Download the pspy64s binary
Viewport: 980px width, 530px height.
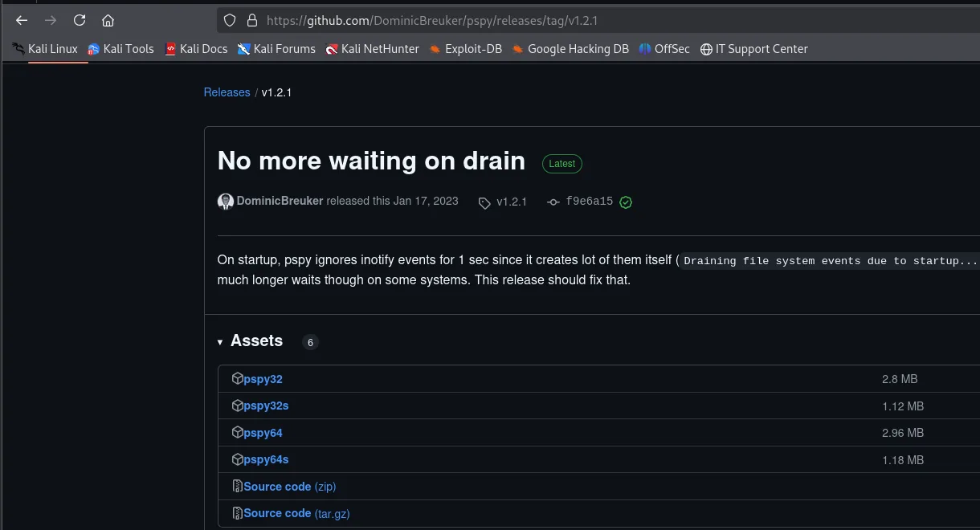coord(266,459)
